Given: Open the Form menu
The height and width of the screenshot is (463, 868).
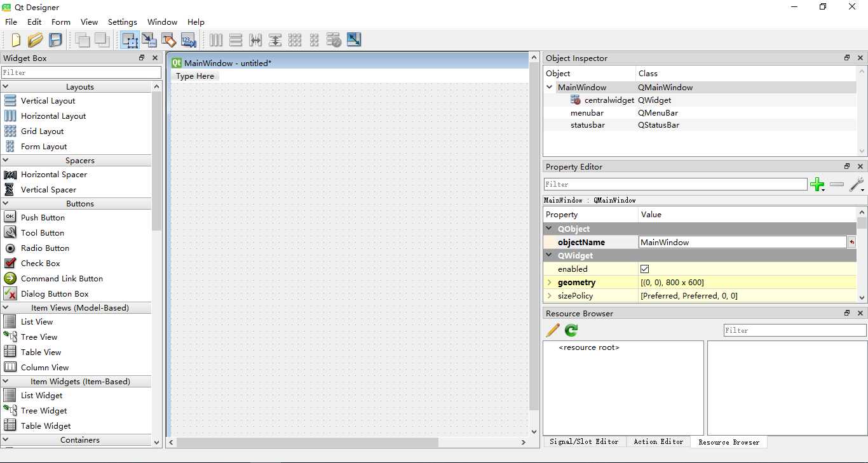Looking at the screenshot, I should pos(61,22).
